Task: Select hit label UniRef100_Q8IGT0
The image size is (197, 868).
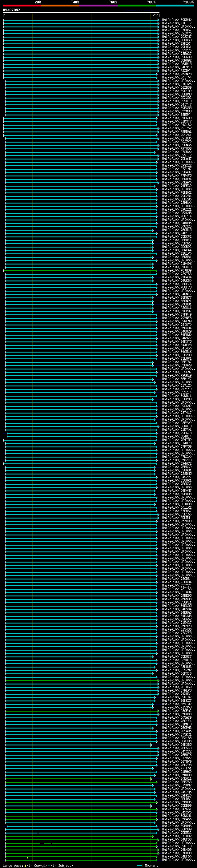Action: [x=177, y=325]
